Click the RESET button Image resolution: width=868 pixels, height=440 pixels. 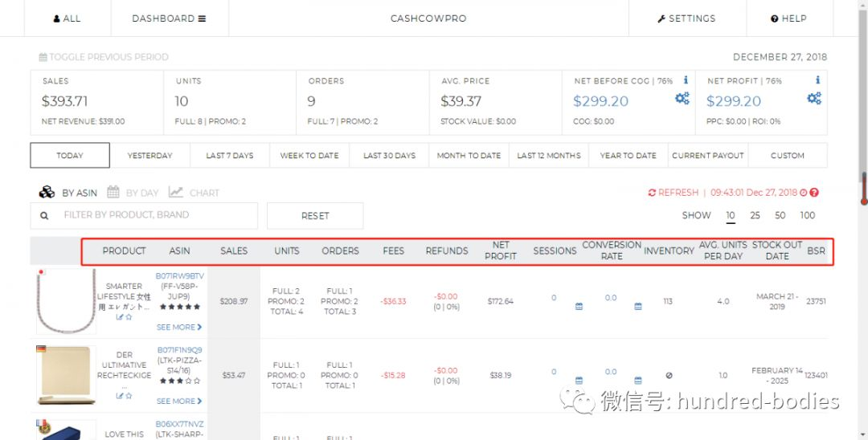coord(315,215)
